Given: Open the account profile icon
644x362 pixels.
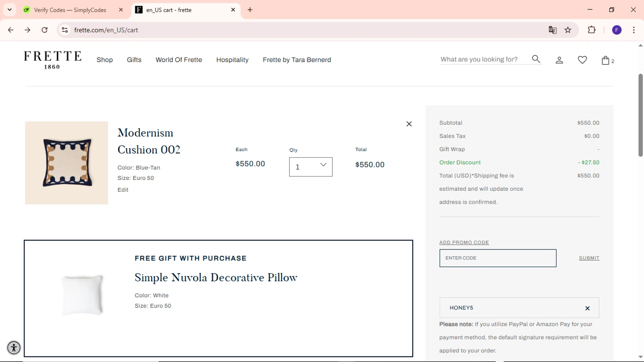Looking at the screenshot, I should [x=559, y=60].
